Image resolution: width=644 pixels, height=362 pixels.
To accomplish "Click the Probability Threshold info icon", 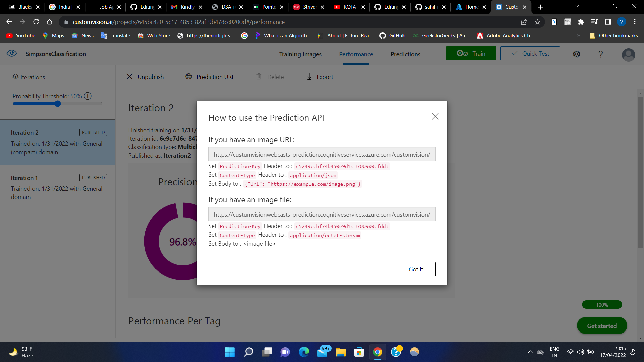I will tap(88, 96).
